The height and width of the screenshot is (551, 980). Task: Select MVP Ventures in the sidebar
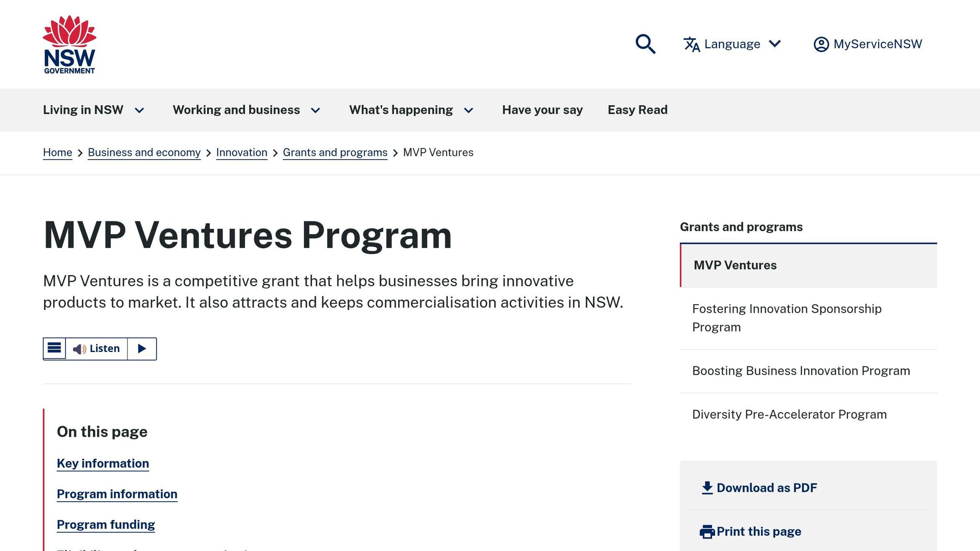[735, 265]
